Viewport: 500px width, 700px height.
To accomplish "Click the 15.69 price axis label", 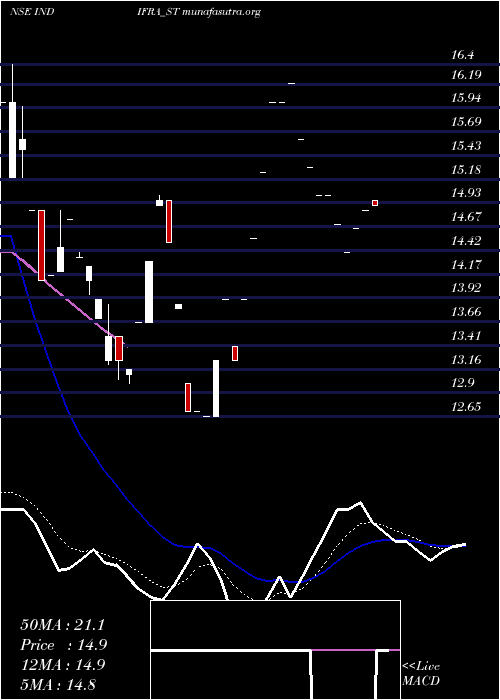I will click(466, 122).
